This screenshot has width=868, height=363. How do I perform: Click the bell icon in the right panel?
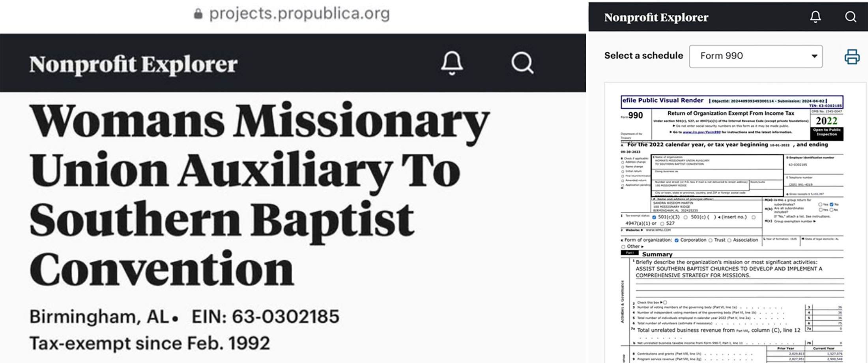[x=816, y=17]
